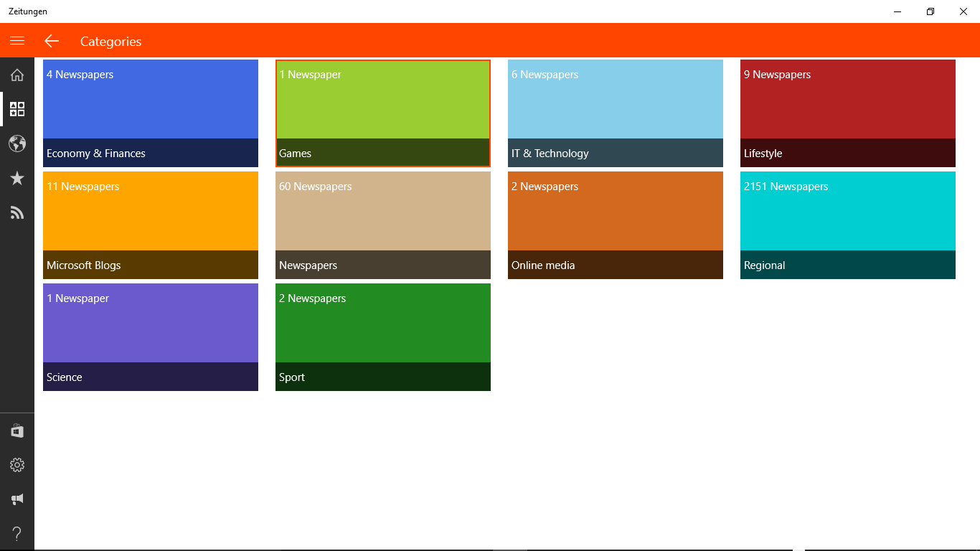This screenshot has width=980, height=551.
Task: Open the Science category tile
Action: 150,336
